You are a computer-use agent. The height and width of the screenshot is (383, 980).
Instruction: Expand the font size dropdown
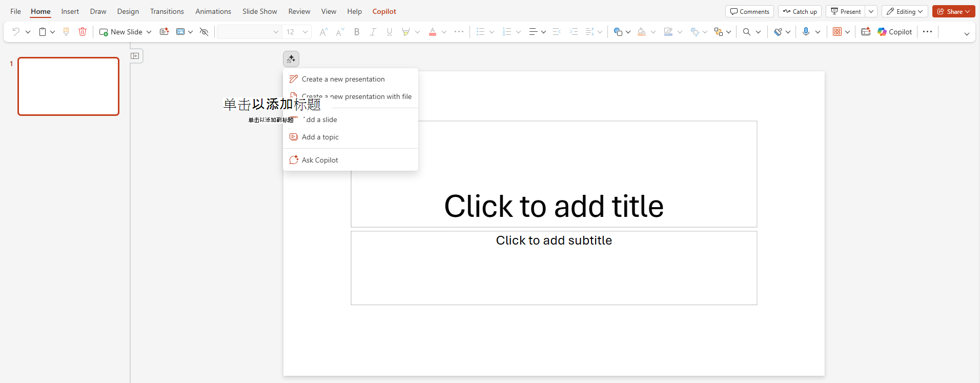[305, 32]
